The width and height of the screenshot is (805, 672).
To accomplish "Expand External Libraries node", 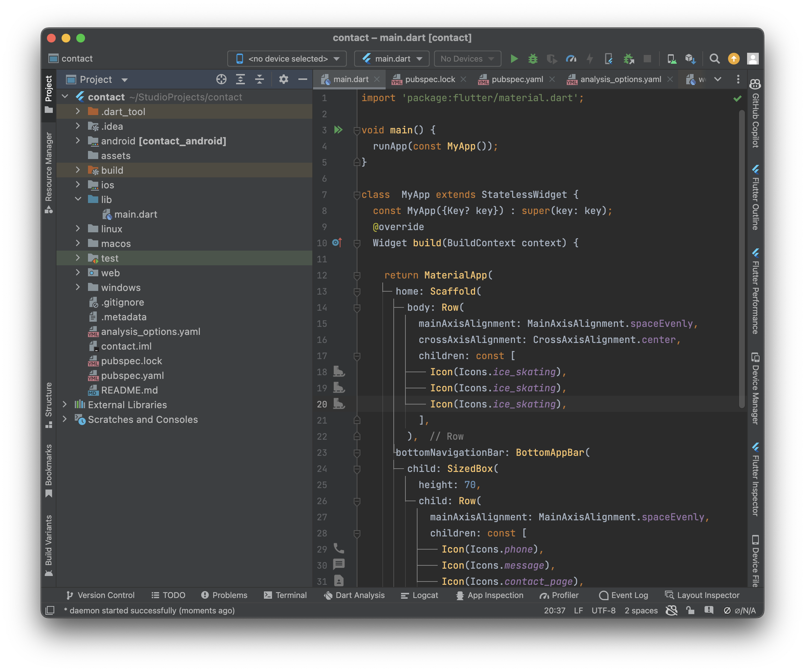I will 65,405.
